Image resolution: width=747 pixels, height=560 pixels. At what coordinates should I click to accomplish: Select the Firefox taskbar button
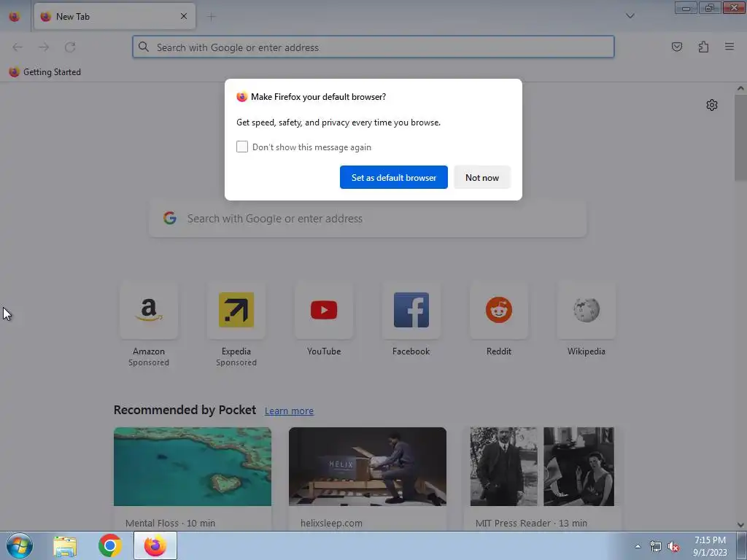click(x=155, y=545)
